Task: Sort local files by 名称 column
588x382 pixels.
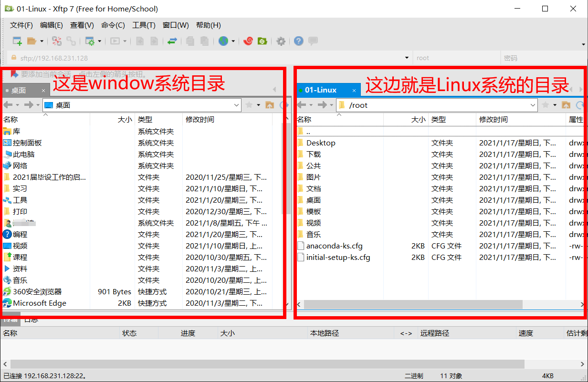Action: coord(45,119)
